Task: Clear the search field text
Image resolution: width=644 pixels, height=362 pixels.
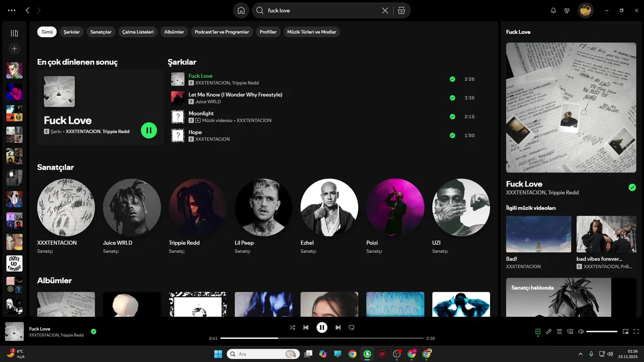Action: tap(385, 10)
